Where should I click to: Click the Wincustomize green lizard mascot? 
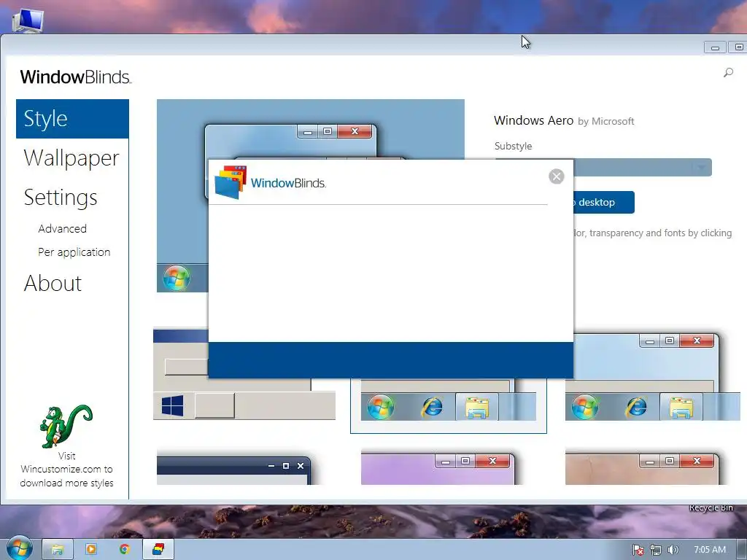(x=66, y=426)
